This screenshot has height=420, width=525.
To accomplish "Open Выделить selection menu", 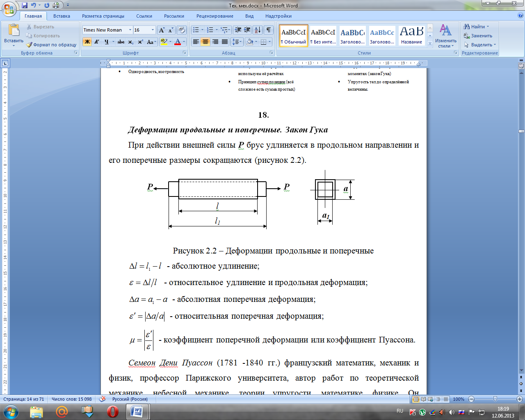I will pyautogui.click(x=480, y=45).
